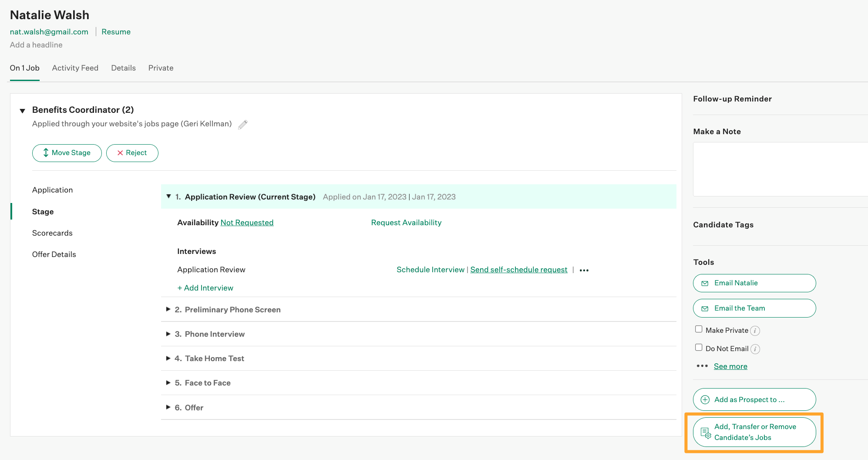This screenshot has width=868, height=460.
Task: Click the pencil edit icon beside application source
Action: [243, 125]
